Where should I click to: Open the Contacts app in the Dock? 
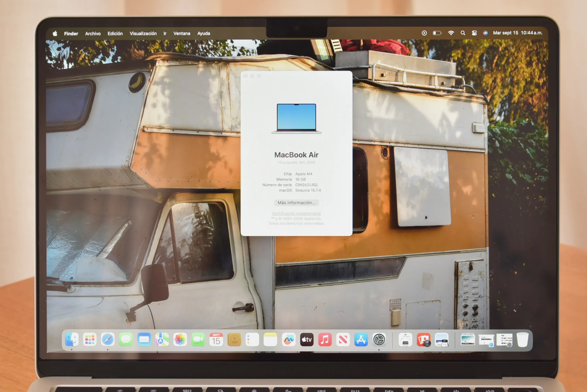(234, 339)
